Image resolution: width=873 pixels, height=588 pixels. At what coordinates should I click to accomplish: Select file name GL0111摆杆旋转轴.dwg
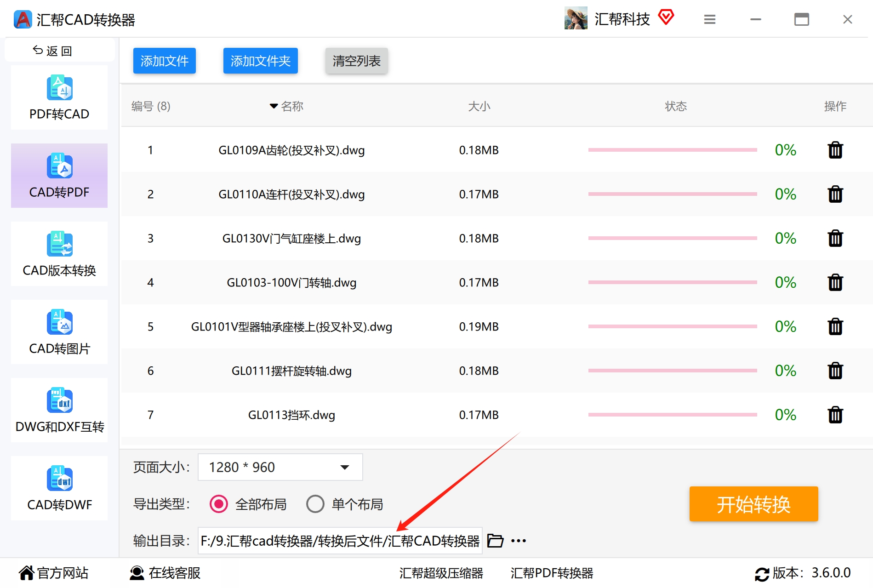291,371
